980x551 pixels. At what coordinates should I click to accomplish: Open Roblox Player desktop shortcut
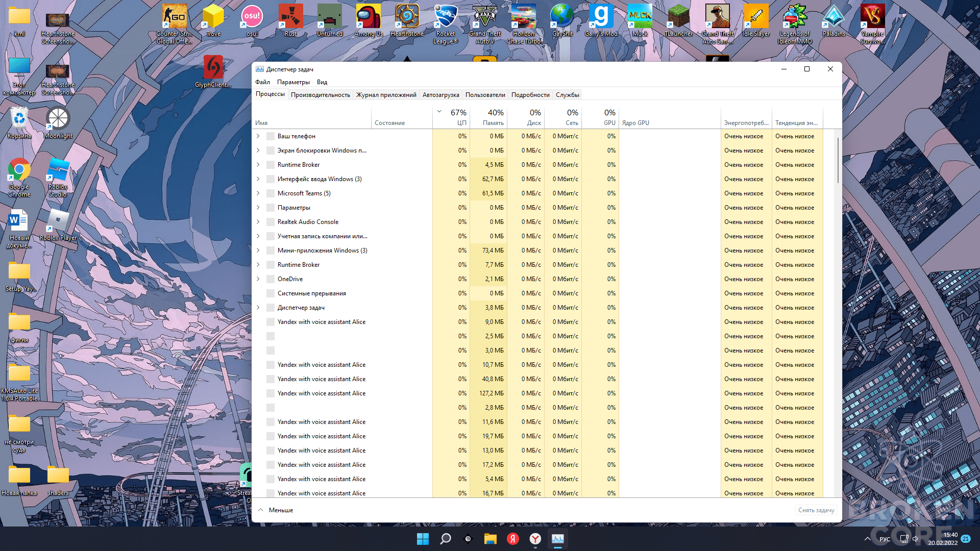(x=58, y=224)
